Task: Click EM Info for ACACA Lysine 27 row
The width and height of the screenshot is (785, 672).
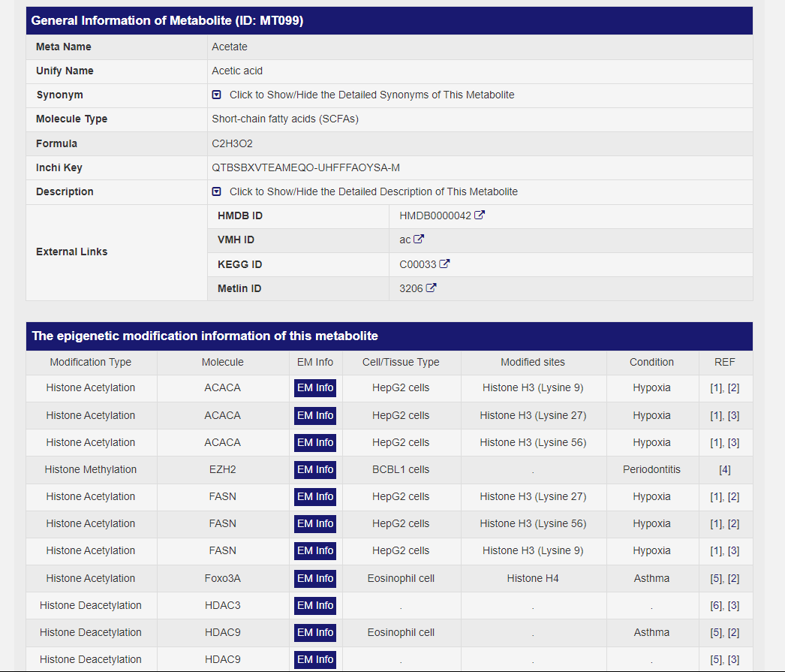Action: point(315,415)
